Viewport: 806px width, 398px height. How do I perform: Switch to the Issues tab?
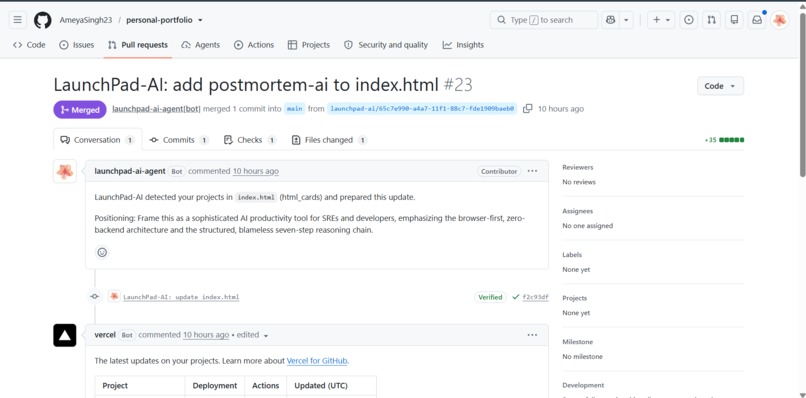coord(77,45)
